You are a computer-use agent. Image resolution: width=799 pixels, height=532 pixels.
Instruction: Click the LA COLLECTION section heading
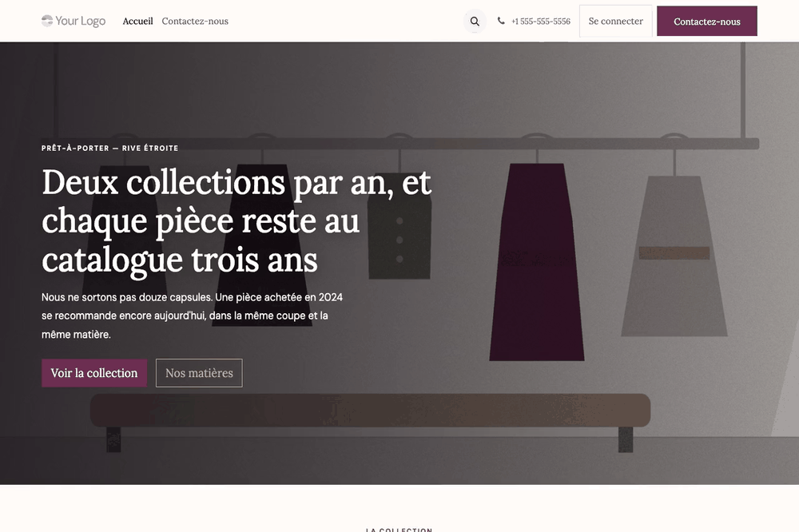(x=399, y=530)
